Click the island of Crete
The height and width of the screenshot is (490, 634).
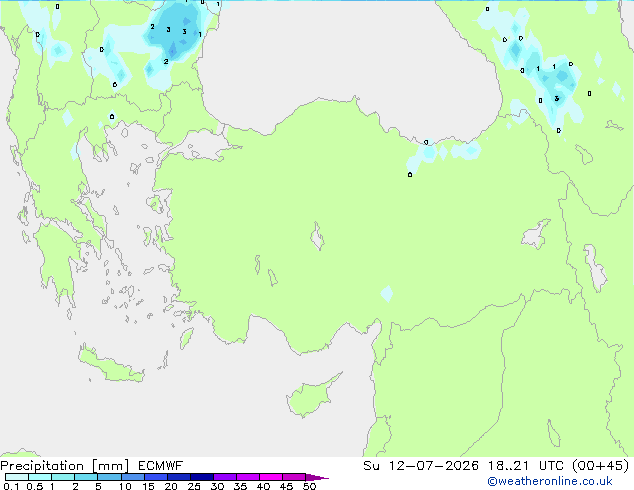(111, 364)
